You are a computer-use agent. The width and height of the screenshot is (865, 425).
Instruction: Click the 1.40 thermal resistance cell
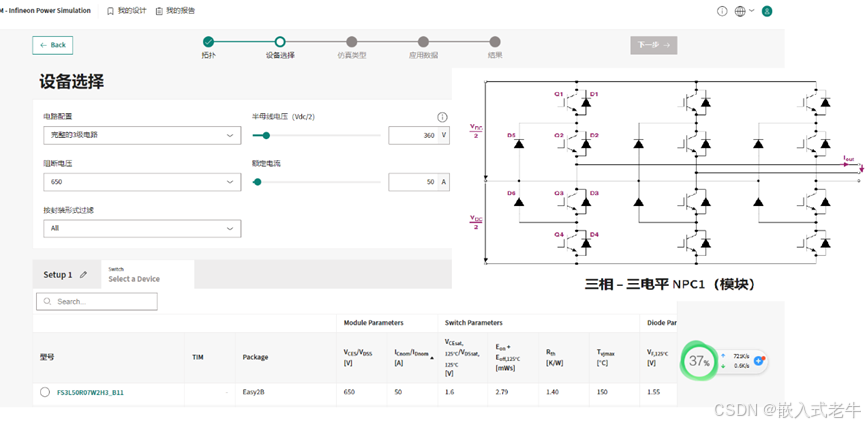(552, 392)
